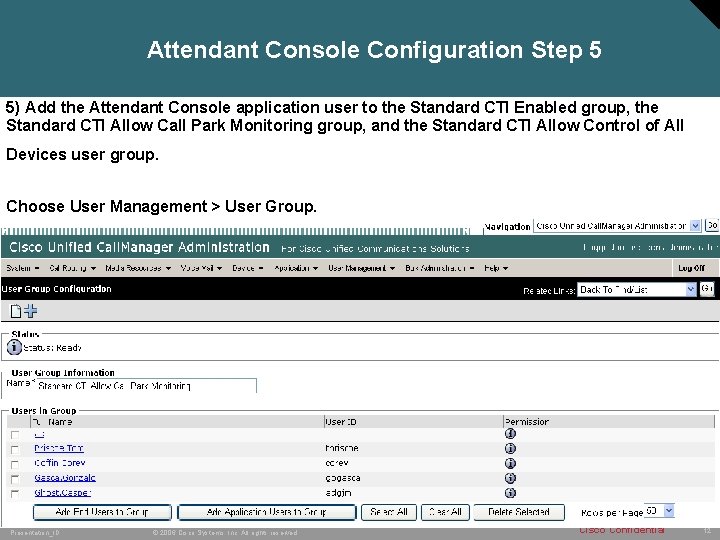The height and width of the screenshot is (540, 720).
Task: Click Go button next to Related Links
Action: (x=707, y=289)
